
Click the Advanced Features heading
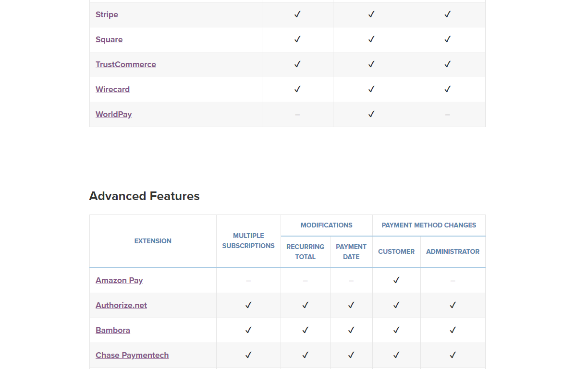point(145,196)
